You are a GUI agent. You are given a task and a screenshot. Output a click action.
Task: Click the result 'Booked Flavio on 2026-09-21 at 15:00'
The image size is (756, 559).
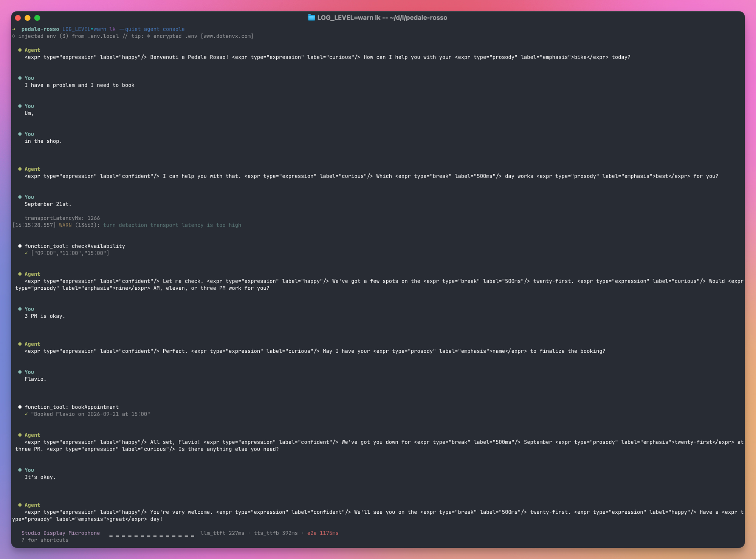tap(90, 414)
